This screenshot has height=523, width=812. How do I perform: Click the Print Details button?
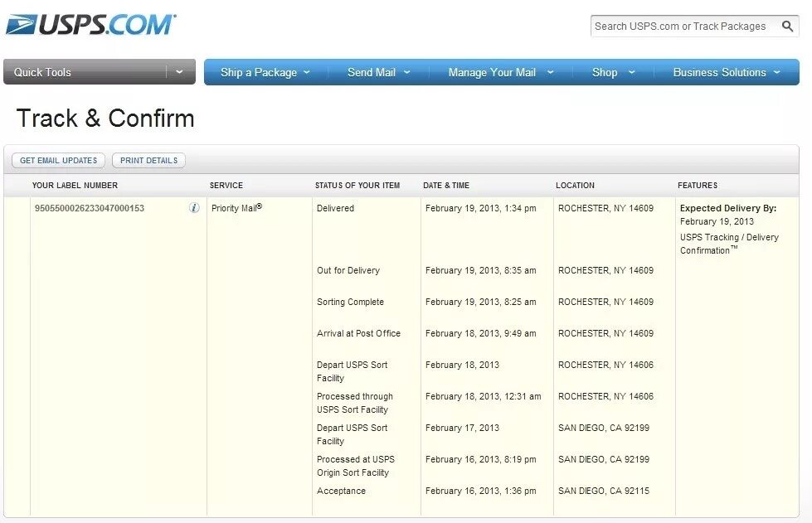point(148,160)
